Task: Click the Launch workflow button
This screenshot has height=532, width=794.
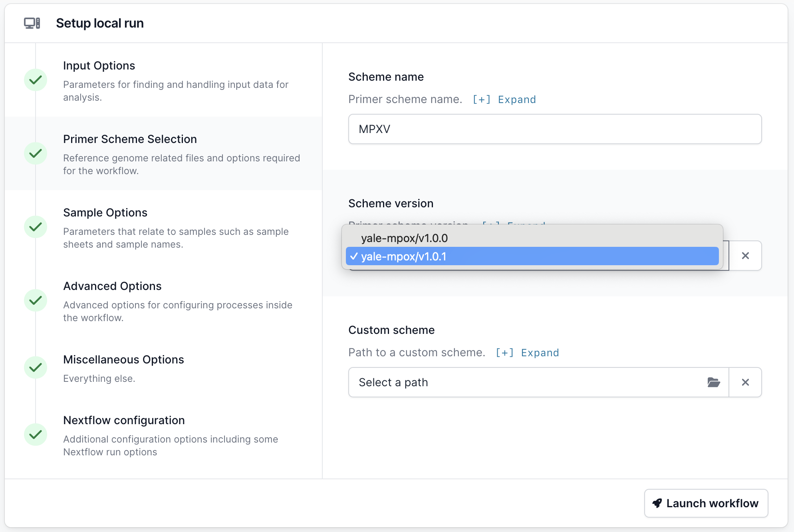Action: [706, 503]
